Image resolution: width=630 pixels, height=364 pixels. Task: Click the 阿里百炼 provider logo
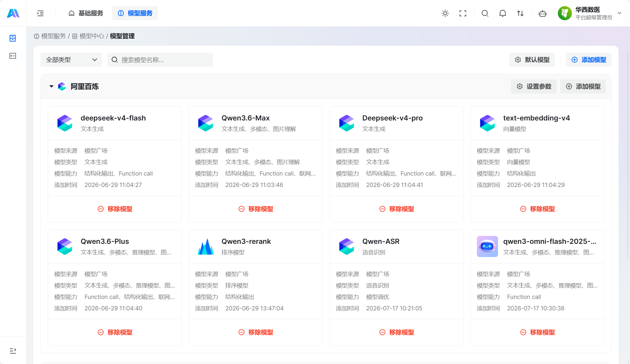(x=62, y=86)
